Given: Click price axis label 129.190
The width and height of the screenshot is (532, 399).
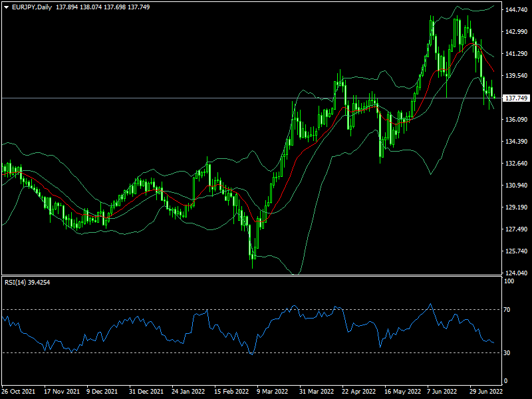Looking at the screenshot, I should click(517, 207).
